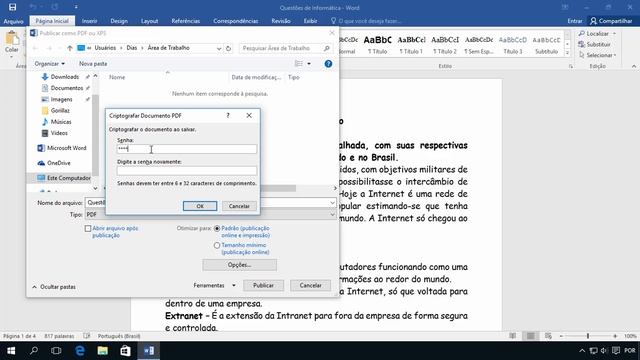Click the Senha password field
Screen dimensions: 640x360
187,149
